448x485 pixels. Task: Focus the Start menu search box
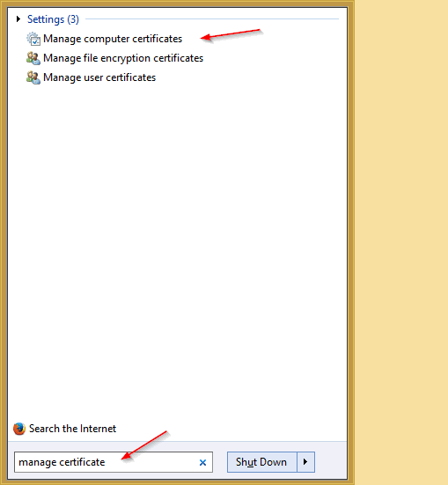pyautogui.click(x=114, y=462)
